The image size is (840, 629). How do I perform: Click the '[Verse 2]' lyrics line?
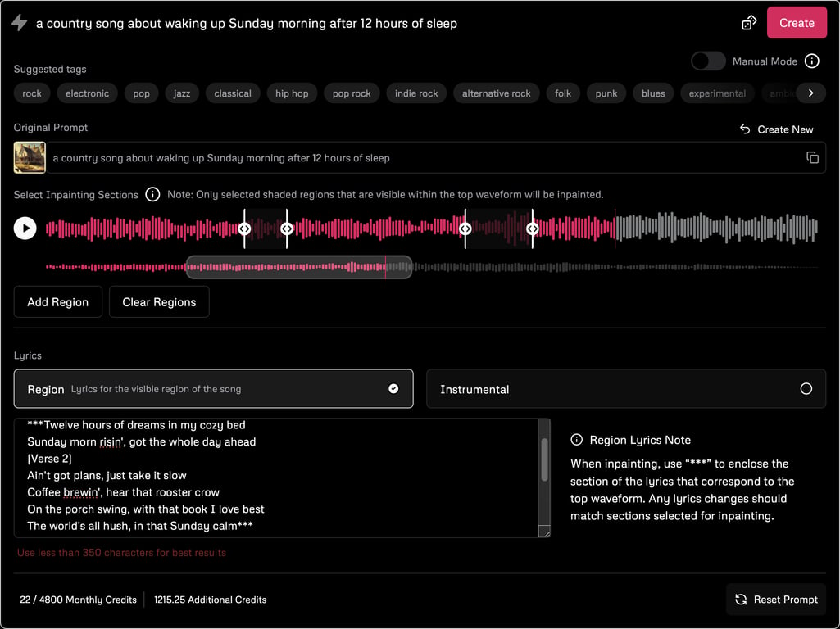tap(49, 458)
